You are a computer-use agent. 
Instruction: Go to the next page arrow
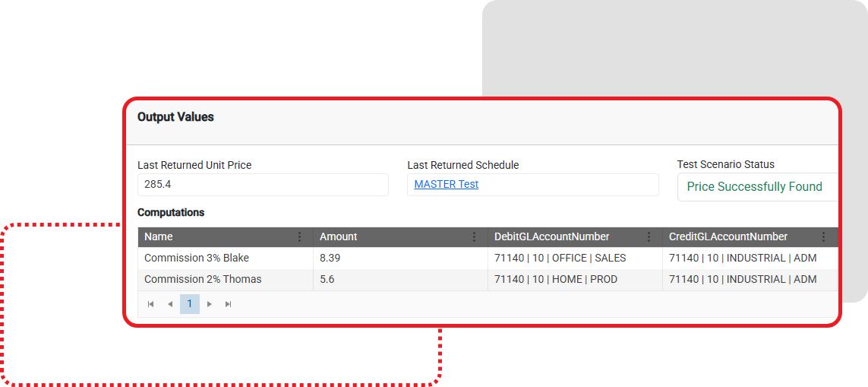[x=210, y=304]
